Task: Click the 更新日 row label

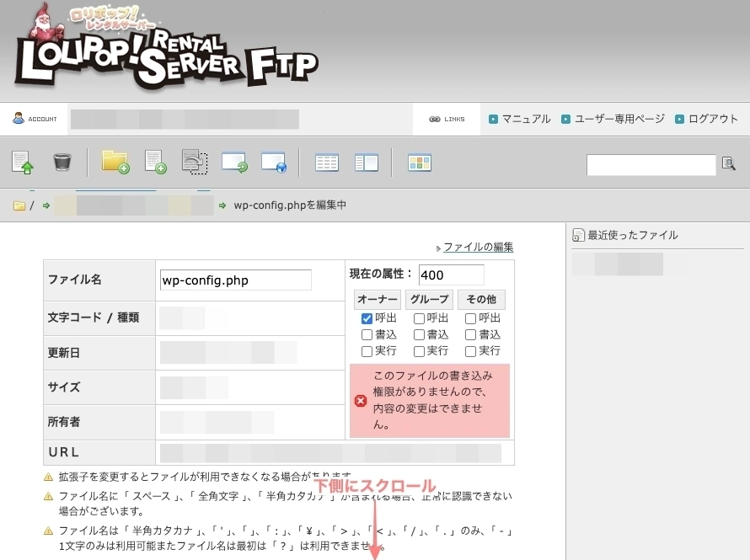Action: tap(63, 353)
